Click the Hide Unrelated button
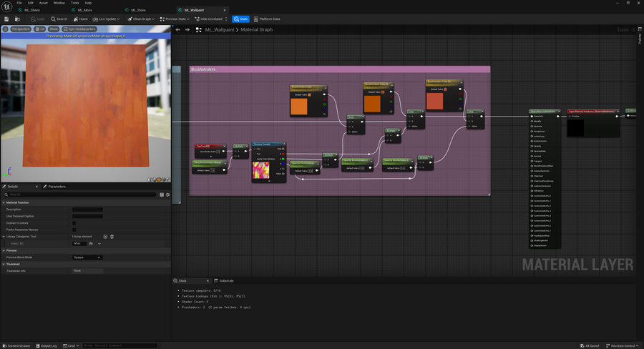 tap(210, 19)
